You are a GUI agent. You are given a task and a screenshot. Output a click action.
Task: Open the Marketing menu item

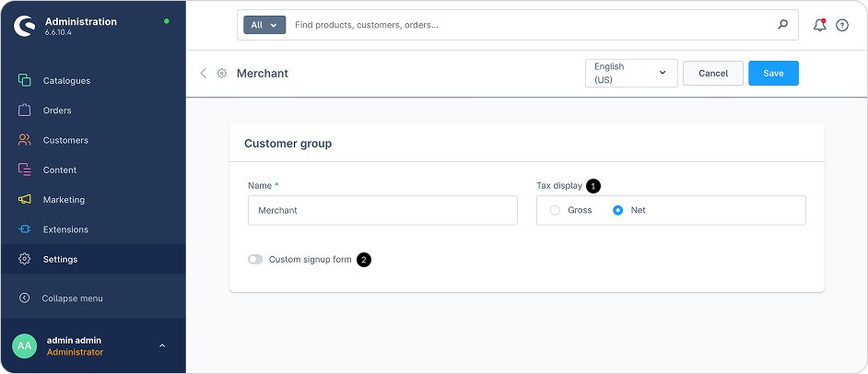click(64, 200)
